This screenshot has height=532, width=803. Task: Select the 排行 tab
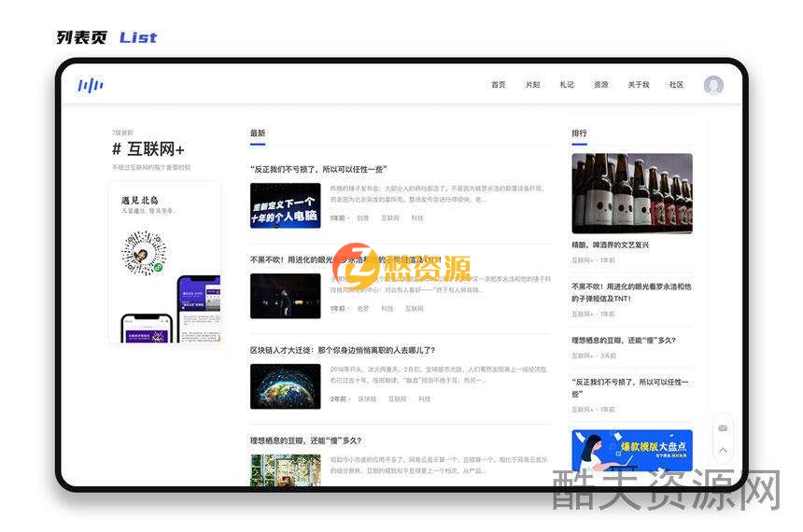click(579, 133)
